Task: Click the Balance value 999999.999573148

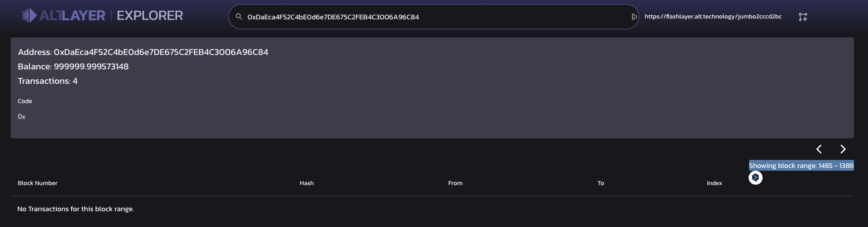Action: point(91,67)
